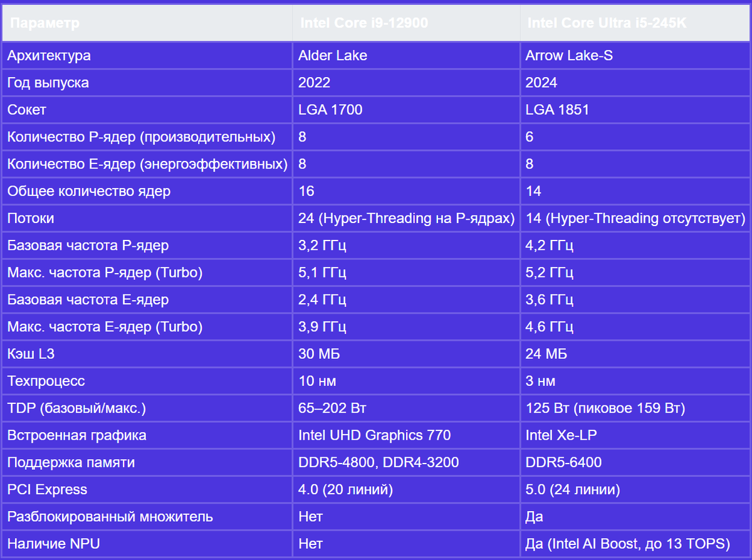
Task: Select the 'Архитектура' row label
Action: [x=49, y=56]
